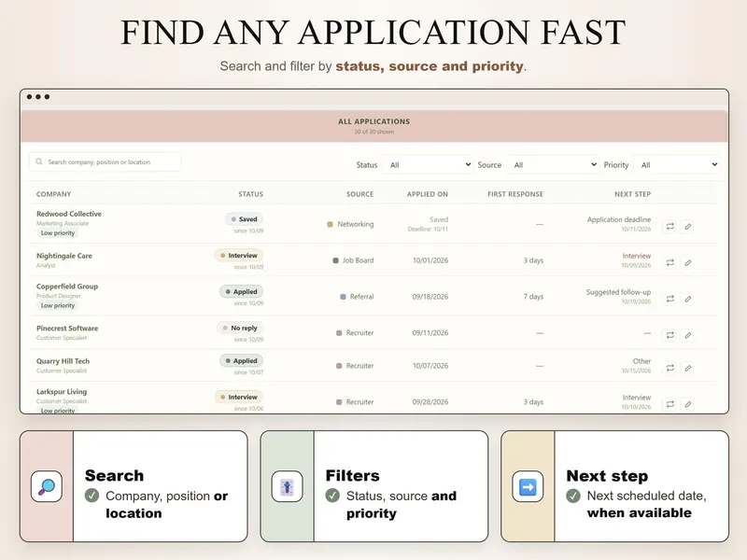Edit the Quarry Hill Tech application
Viewport: 747px width, 560px height.
688,368
